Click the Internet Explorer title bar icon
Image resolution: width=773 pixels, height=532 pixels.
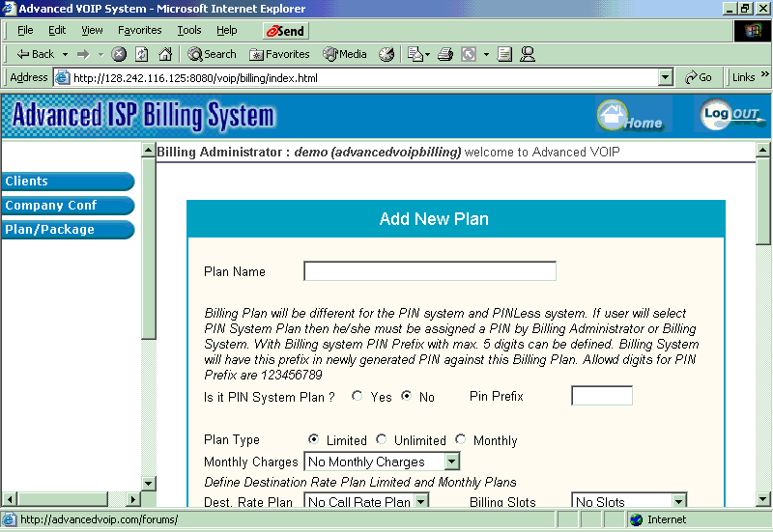pyautogui.click(x=9, y=9)
